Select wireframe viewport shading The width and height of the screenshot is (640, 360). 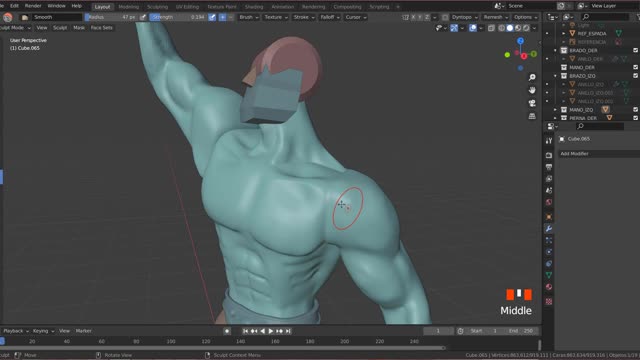coord(502,28)
